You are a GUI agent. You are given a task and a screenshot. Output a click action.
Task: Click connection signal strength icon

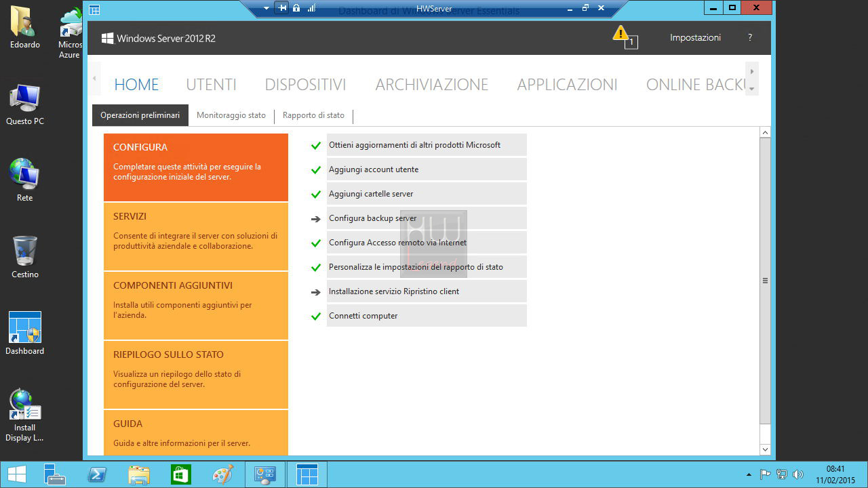tap(311, 8)
